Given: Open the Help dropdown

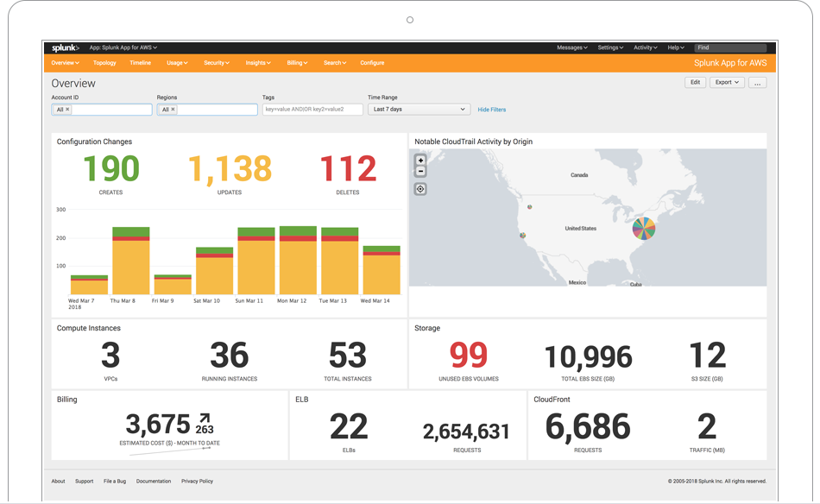Looking at the screenshot, I should [x=676, y=47].
